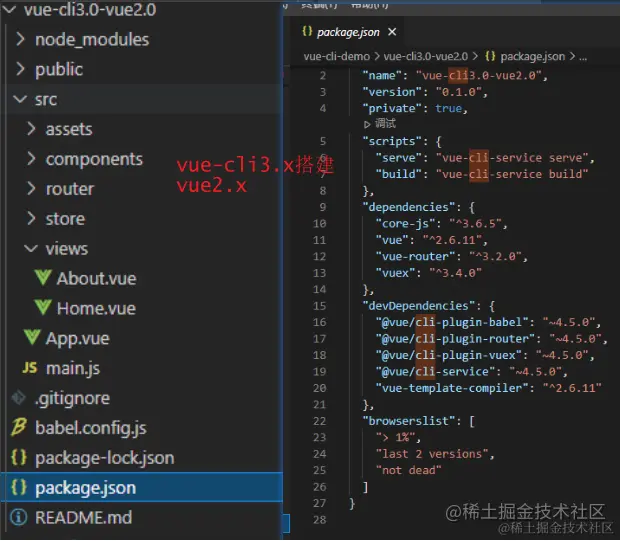Collapse the vue-cli3.0-vue2.0 root folder
Viewport: 620px width, 541px height.
(x=9, y=10)
